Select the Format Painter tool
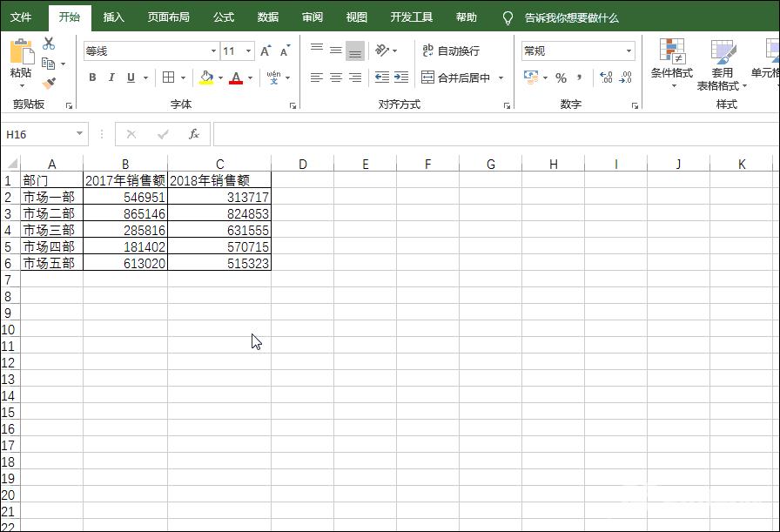The width and height of the screenshot is (780, 532). pyautogui.click(x=49, y=83)
